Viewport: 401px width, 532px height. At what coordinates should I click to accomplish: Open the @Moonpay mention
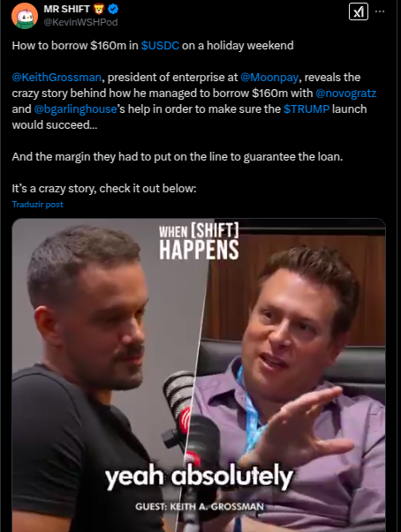coord(269,78)
